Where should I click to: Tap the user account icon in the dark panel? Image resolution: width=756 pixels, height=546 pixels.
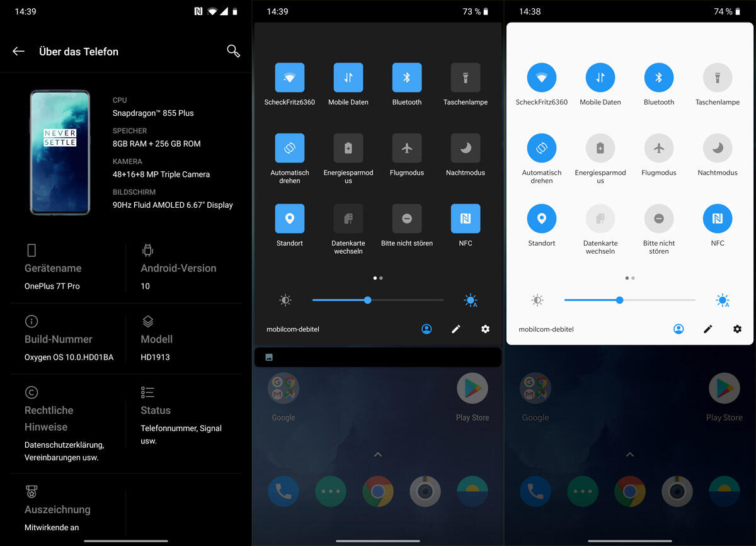click(427, 329)
